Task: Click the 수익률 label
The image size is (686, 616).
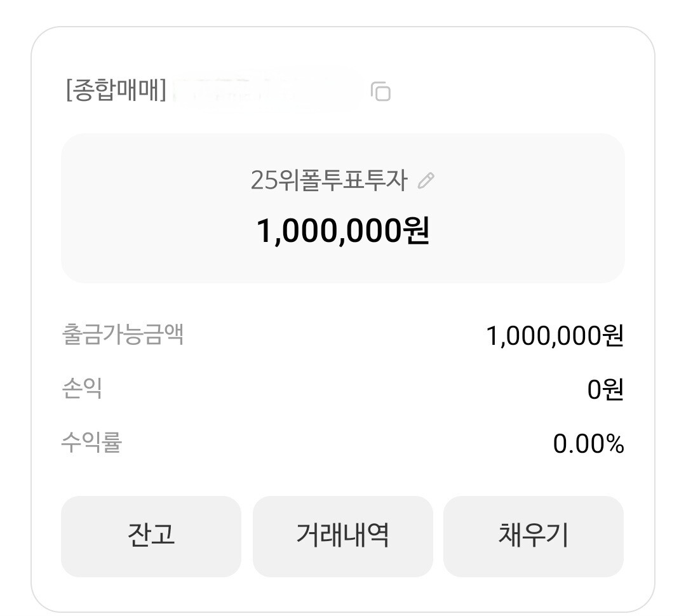Action: coord(91,442)
